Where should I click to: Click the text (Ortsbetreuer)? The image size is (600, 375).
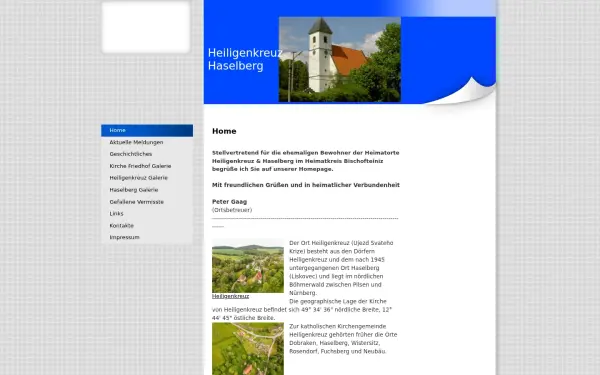(232, 210)
